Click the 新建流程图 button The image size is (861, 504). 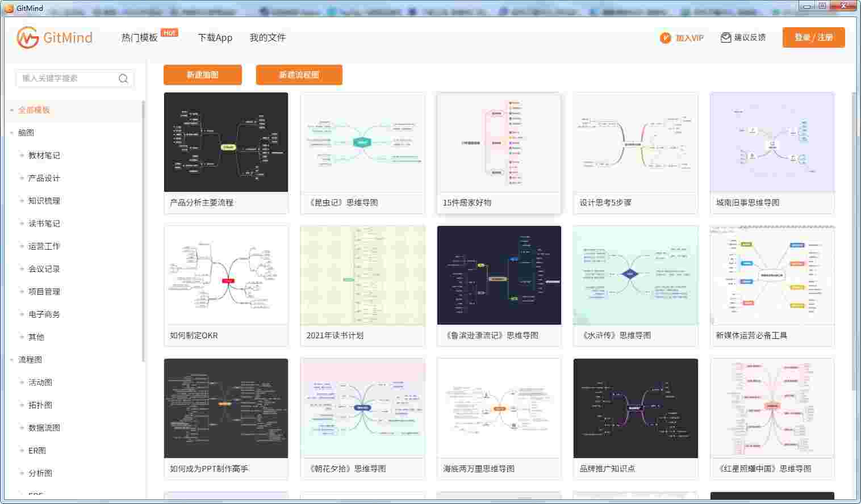[x=299, y=75]
